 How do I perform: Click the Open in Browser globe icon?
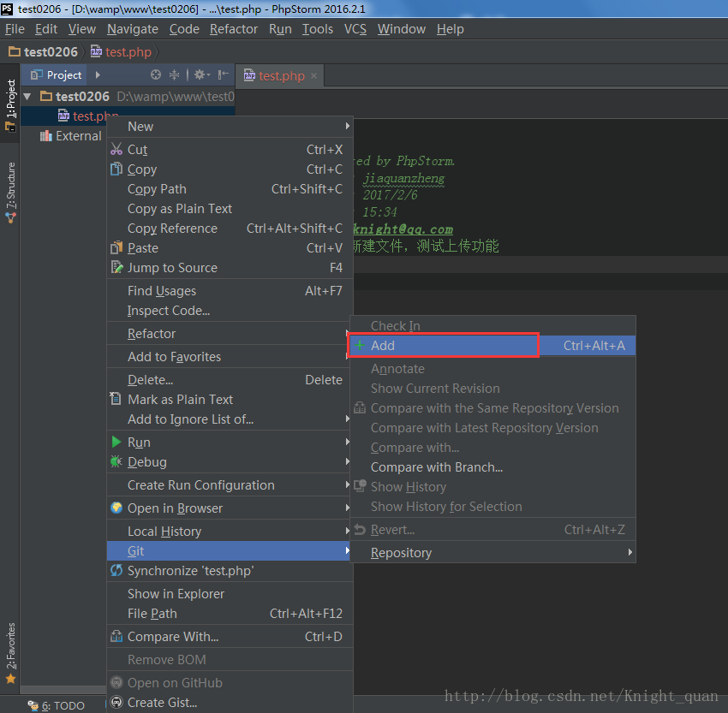tap(116, 508)
